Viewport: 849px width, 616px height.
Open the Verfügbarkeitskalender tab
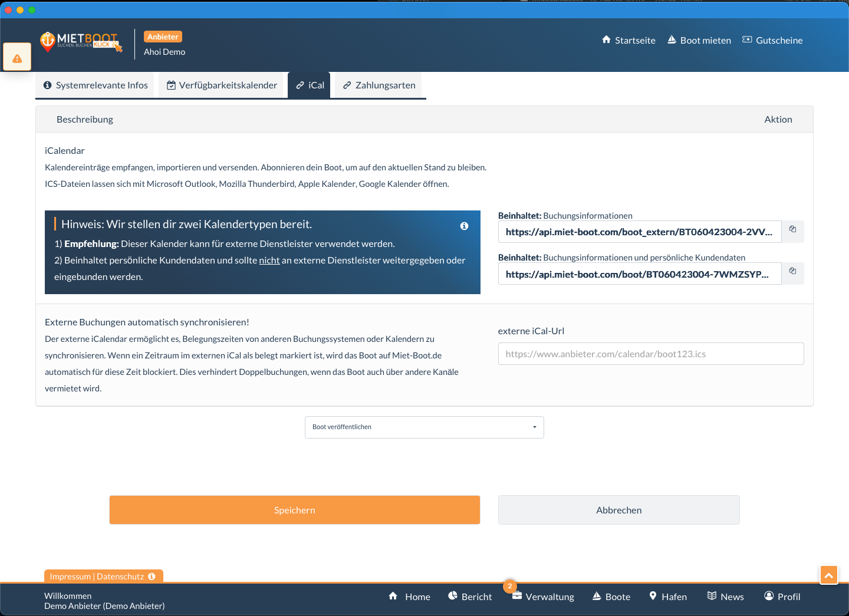point(222,85)
